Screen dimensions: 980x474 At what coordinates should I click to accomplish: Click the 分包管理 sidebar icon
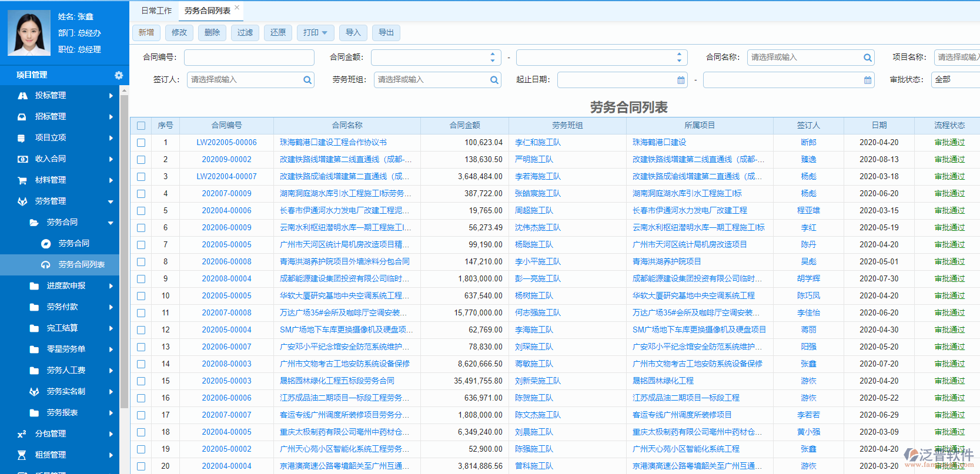point(22,434)
